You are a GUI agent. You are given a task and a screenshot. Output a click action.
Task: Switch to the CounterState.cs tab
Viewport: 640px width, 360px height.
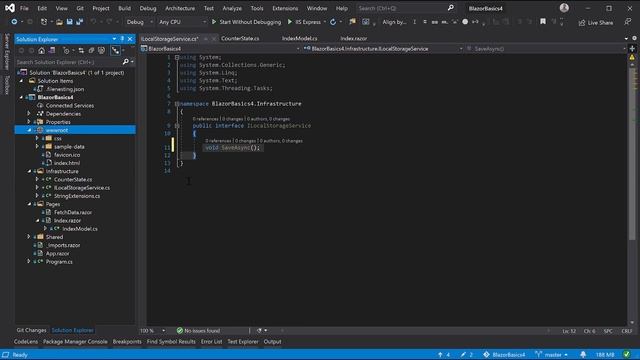point(240,38)
